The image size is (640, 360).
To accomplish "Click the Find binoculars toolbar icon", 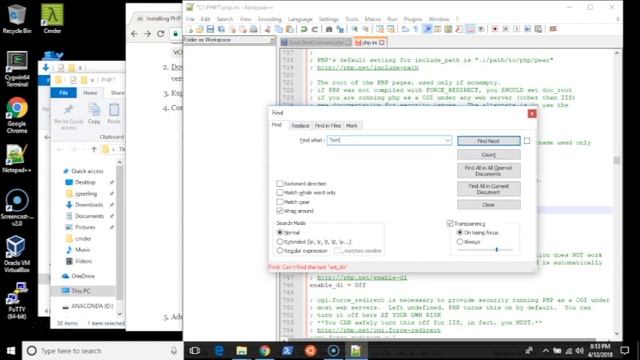I will click(x=329, y=29).
